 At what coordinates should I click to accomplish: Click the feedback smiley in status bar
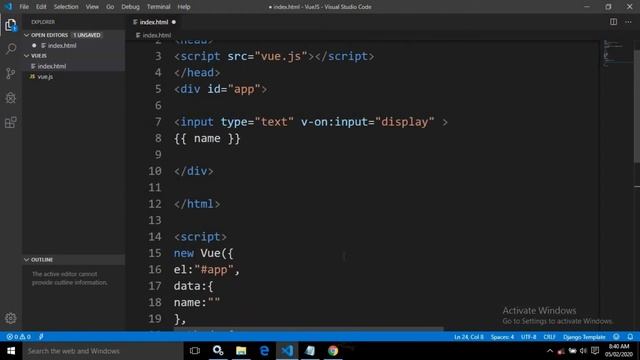pyautogui.click(x=616, y=337)
